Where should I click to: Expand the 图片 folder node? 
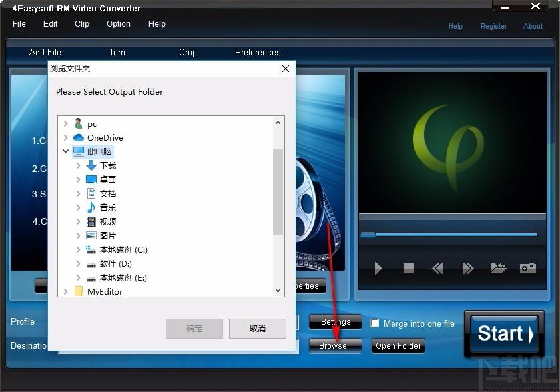point(79,235)
